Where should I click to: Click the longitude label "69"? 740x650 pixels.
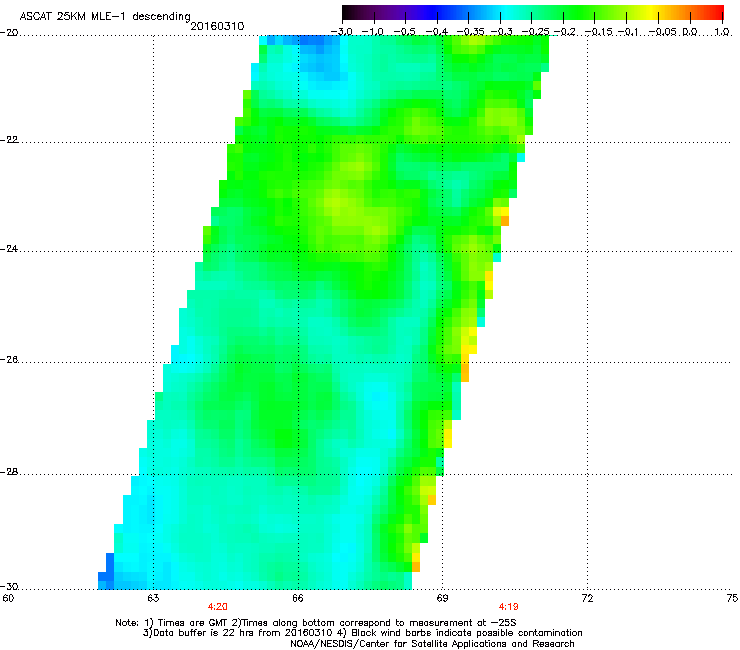click(442, 598)
